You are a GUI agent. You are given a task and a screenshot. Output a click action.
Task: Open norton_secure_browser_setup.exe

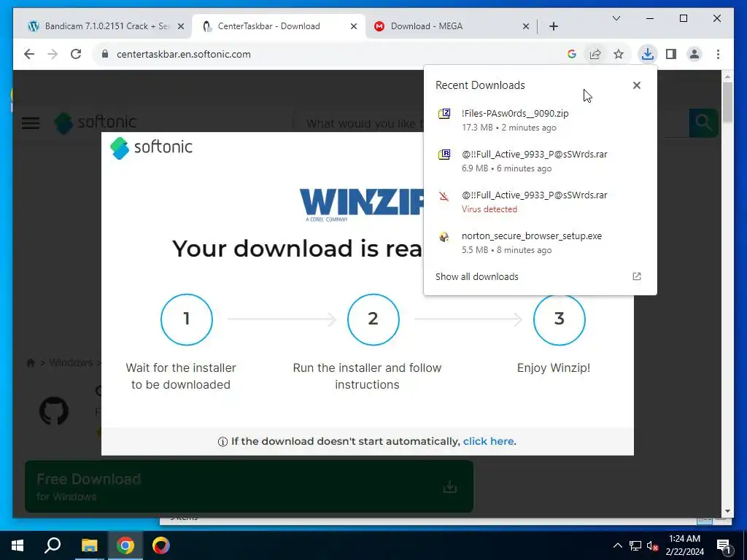pos(540,243)
